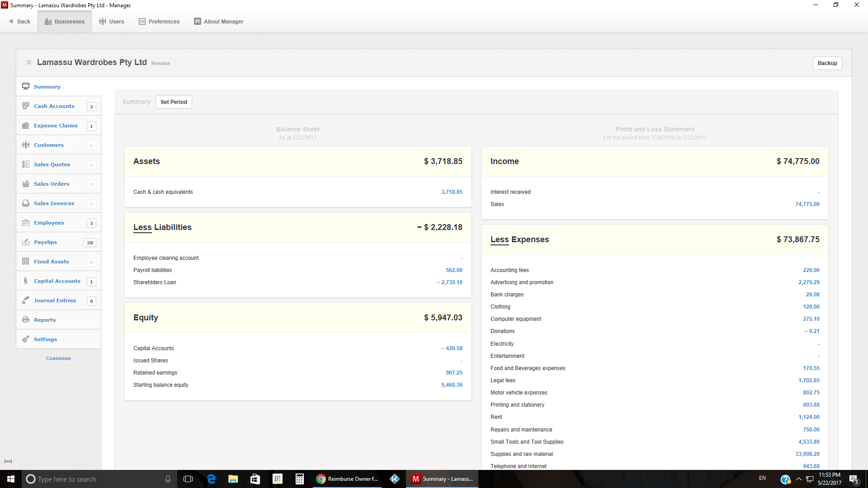Click the Journal Entries count badge 6
The width and height of the screenshot is (868, 488).
point(91,301)
